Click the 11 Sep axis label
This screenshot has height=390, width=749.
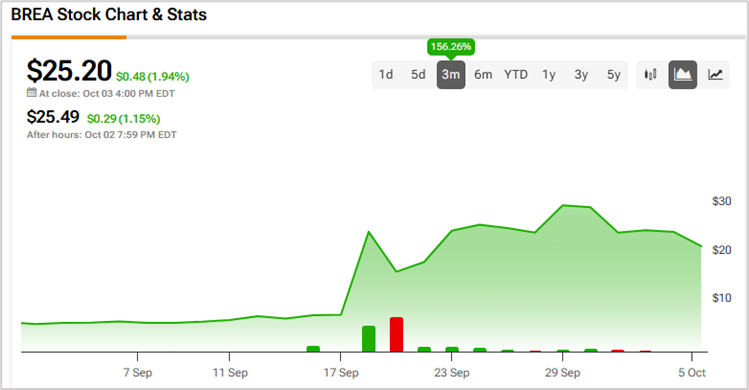[230, 373]
